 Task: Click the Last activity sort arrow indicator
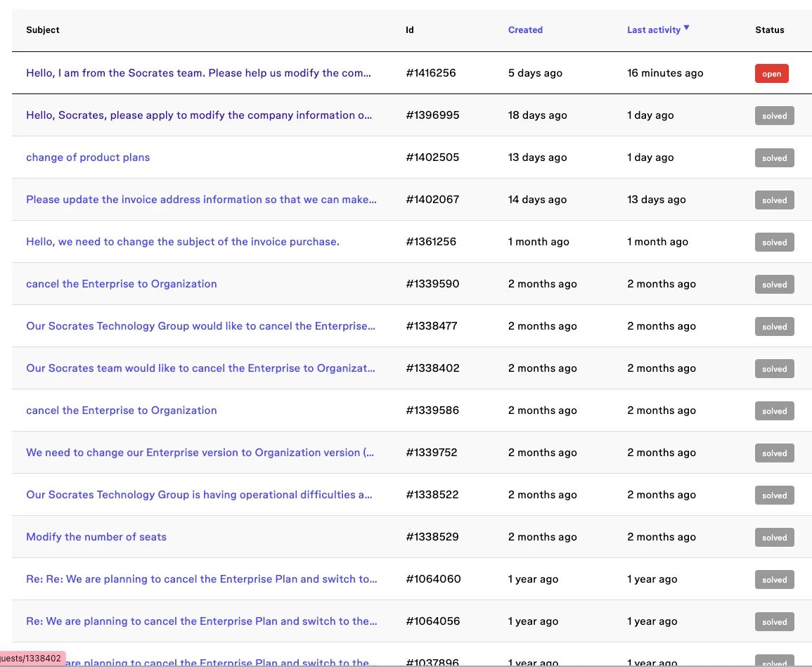(686, 28)
